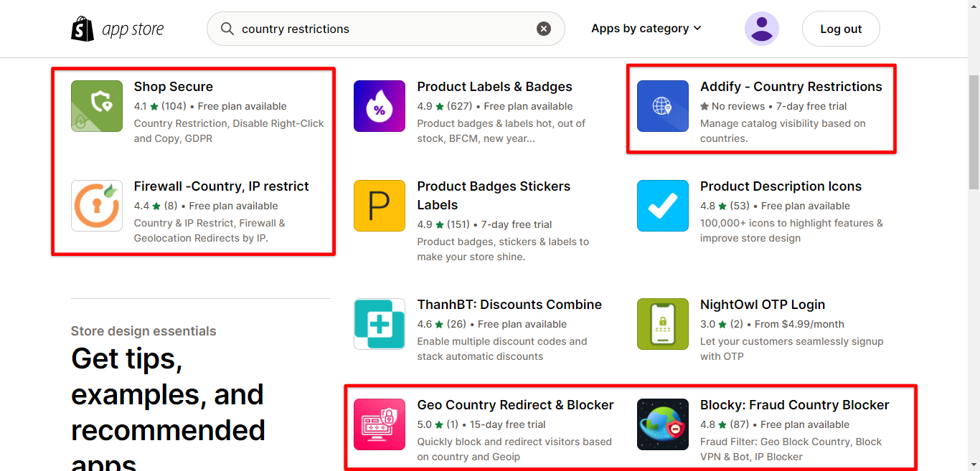
Task: Open the profile avatar menu
Action: [x=761, y=28]
